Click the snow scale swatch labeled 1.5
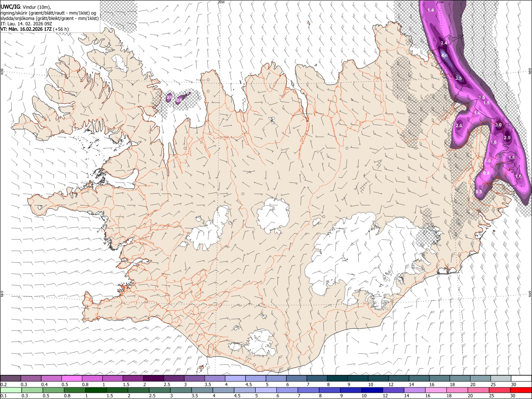This screenshot has width=532, height=399. pos(133,378)
